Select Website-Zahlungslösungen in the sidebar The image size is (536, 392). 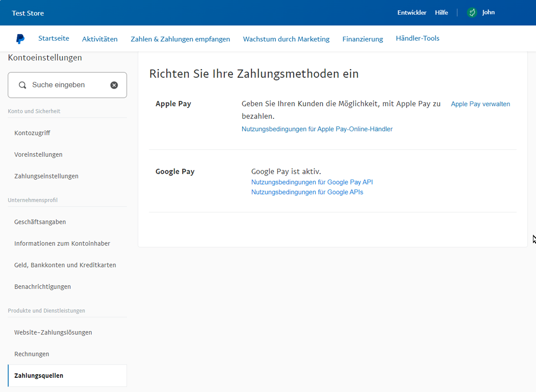pos(53,332)
